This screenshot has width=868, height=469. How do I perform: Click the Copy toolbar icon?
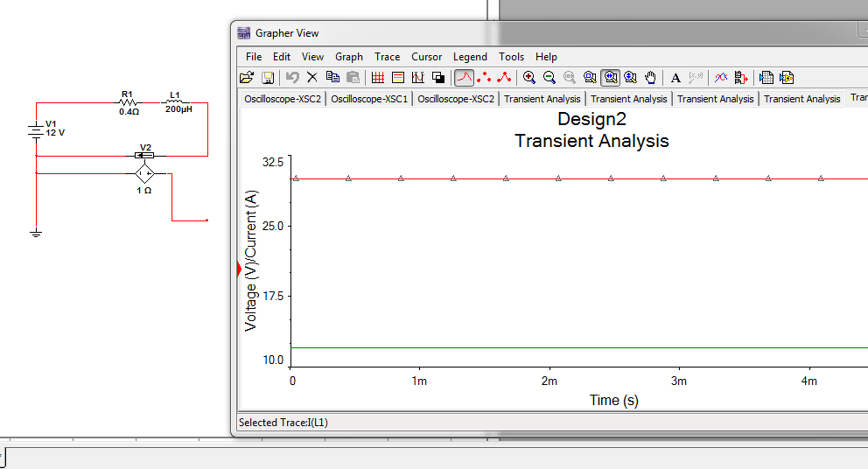point(332,78)
